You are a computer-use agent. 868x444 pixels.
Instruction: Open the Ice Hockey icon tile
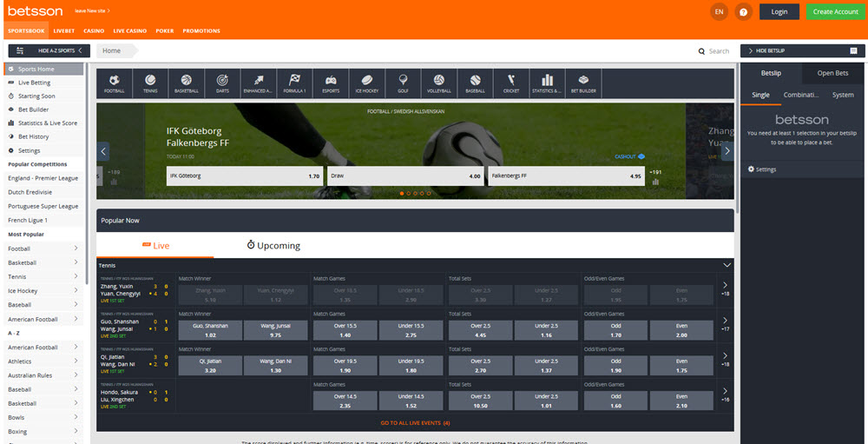(x=366, y=83)
